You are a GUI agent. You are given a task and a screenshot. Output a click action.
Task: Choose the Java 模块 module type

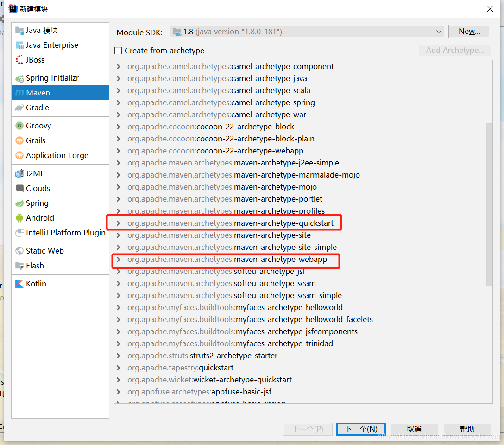pyautogui.click(x=60, y=31)
